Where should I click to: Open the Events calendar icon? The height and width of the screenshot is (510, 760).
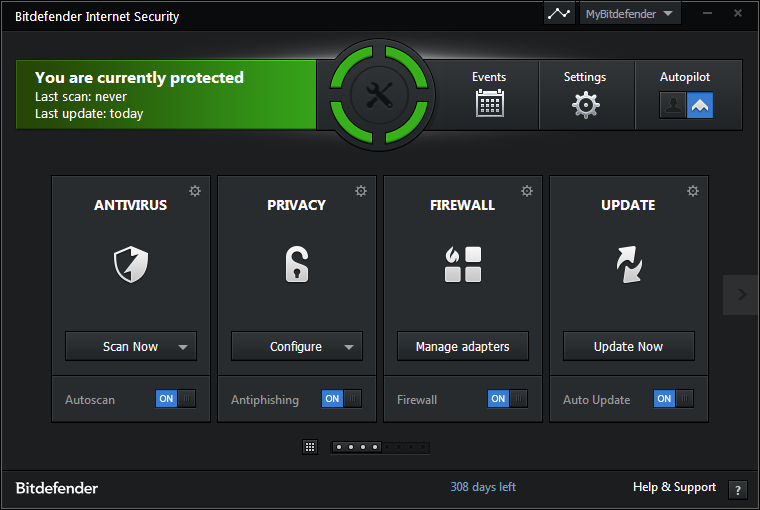pos(489,103)
